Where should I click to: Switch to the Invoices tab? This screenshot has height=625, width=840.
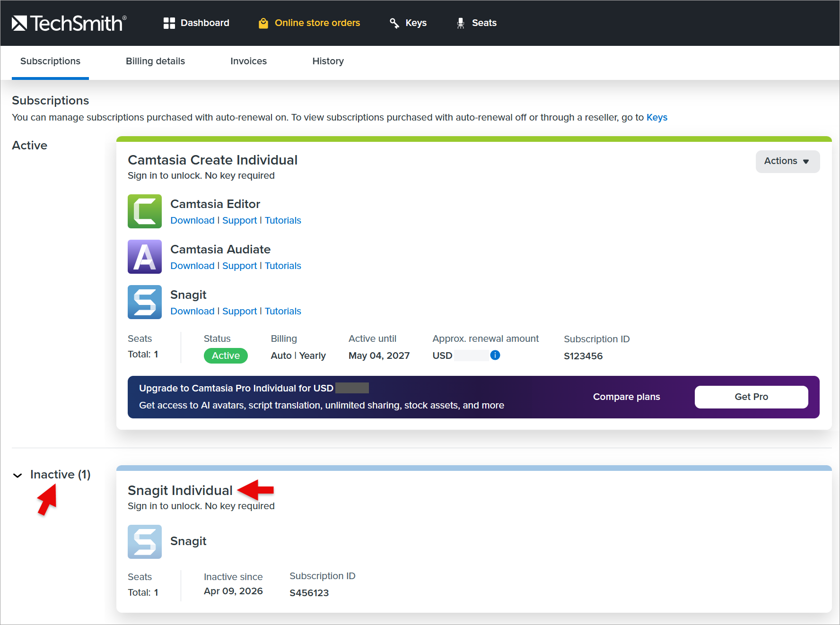click(248, 61)
